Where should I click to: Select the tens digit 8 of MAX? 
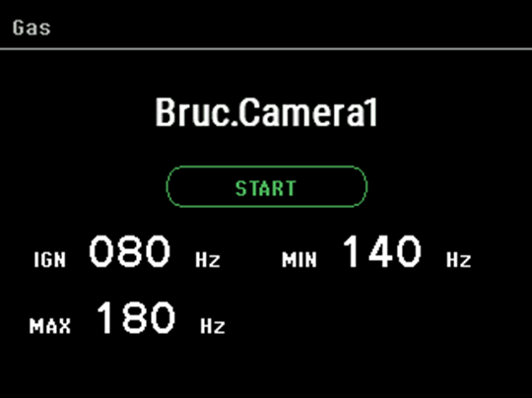tap(134, 317)
